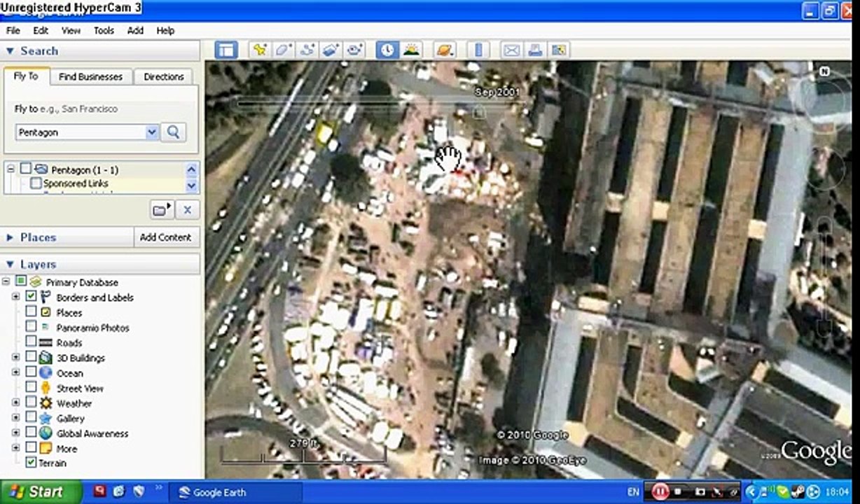
Task: Enable the Places layer checkbox
Action: (31, 312)
